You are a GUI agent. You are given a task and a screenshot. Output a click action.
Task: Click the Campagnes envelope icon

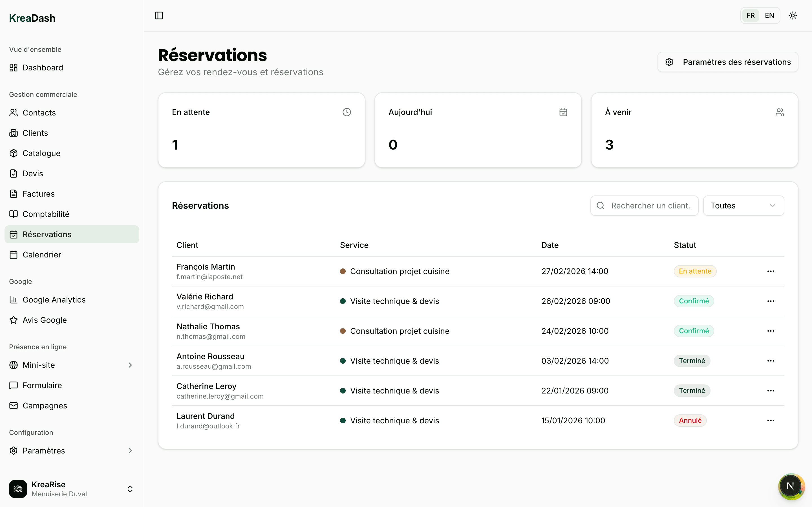pos(14,406)
